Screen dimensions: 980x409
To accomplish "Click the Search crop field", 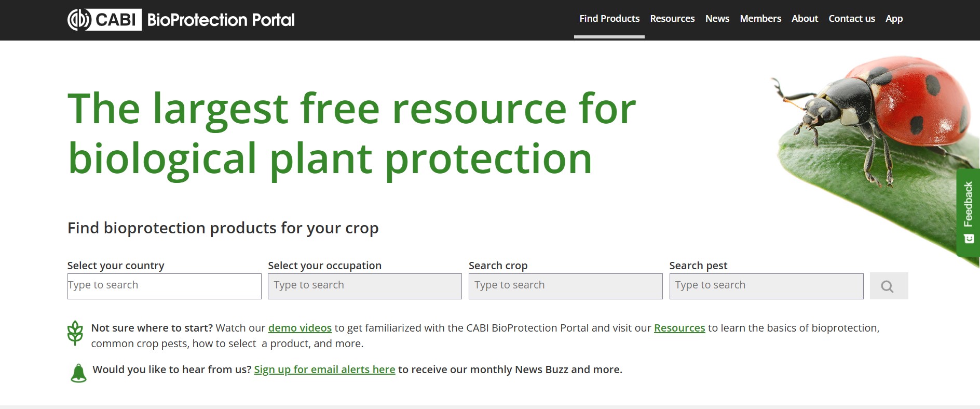I will click(565, 286).
